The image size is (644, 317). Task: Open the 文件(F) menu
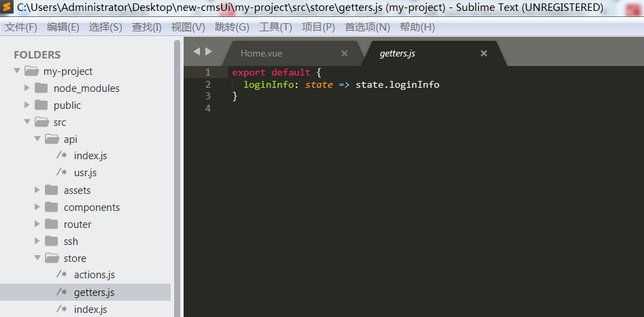(x=21, y=27)
